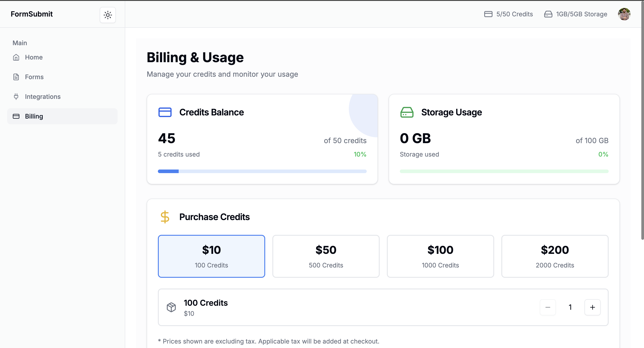Click the blue Credits Balance card icon
The height and width of the screenshot is (348, 644).
tap(165, 112)
